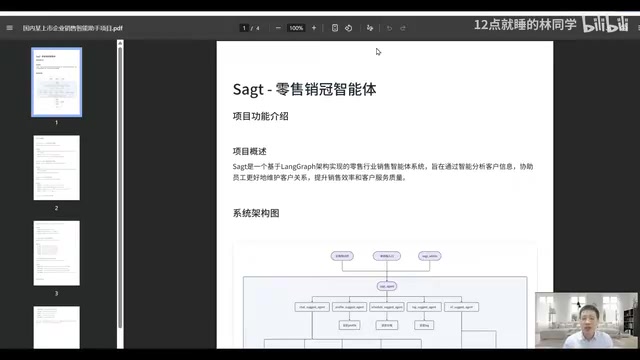640x360 pixels.
Task: Click the PDF file name title
Action: [73, 28]
